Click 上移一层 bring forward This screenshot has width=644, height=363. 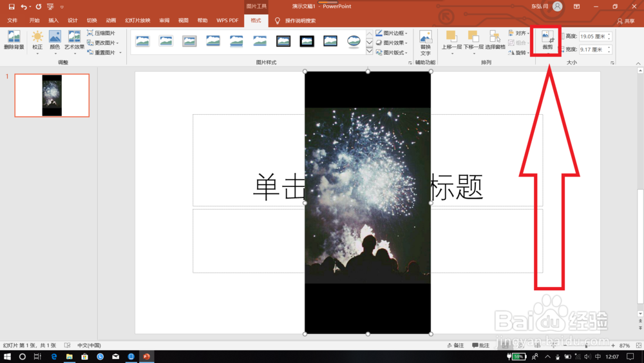pos(451,43)
